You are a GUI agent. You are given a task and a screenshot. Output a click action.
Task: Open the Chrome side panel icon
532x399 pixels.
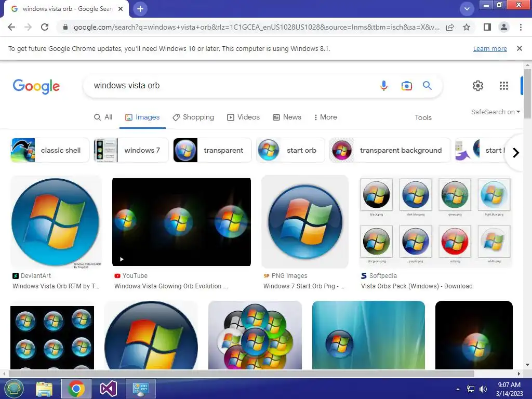click(487, 27)
